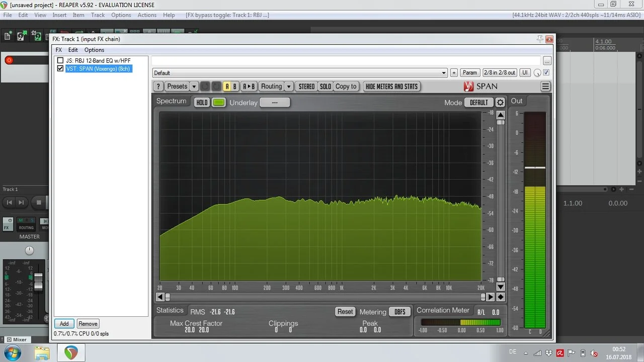The width and height of the screenshot is (644, 362).
Task: Open the Options menu in FX window
Action: (x=94, y=50)
